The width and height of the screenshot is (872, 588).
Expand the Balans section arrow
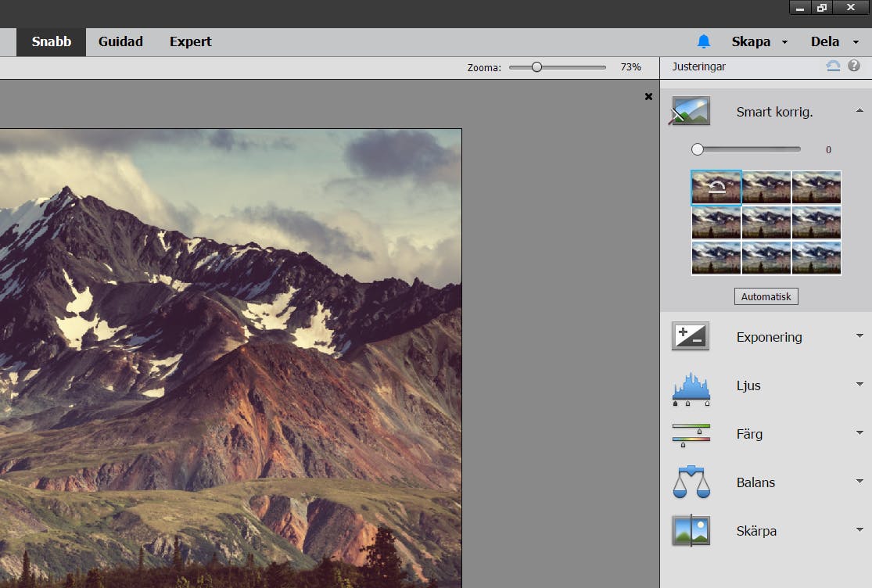pyautogui.click(x=859, y=481)
